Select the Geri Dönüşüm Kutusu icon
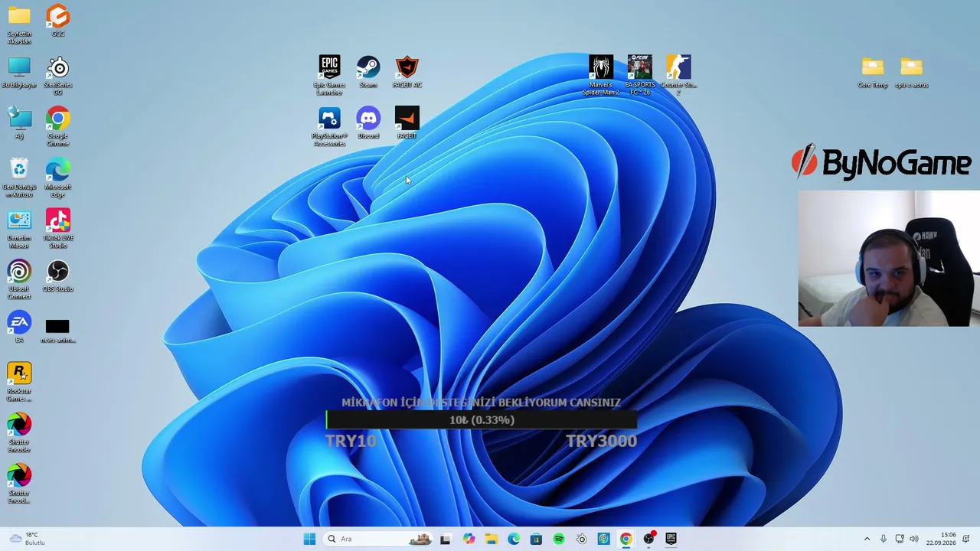Image resolution: width=980 pixels, height=551 pixels. [x=19, y=178]
